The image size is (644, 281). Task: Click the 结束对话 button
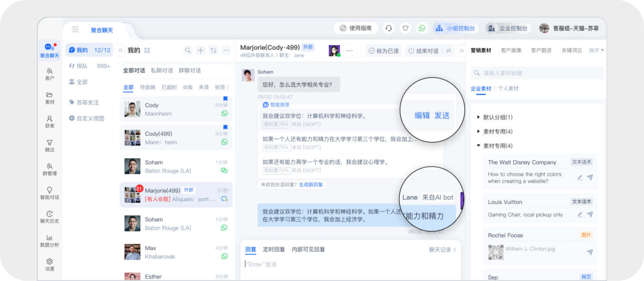(423, 51)
